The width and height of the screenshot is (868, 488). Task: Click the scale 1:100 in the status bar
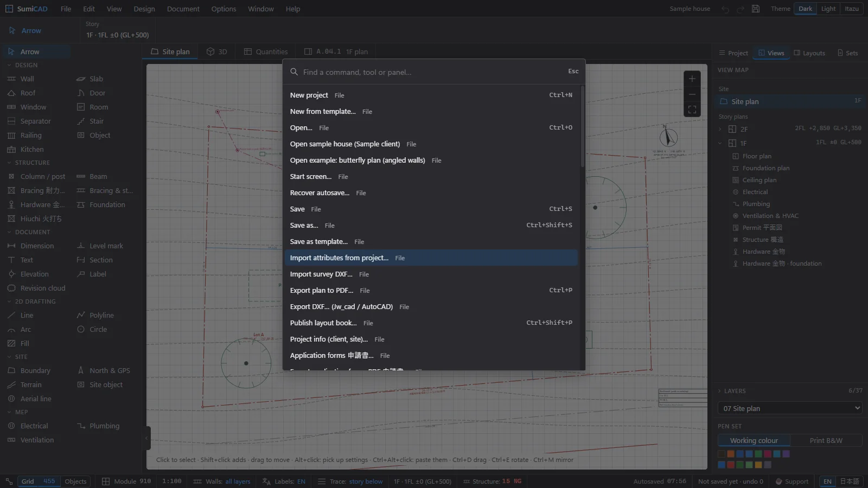click(x=172, y=481)
